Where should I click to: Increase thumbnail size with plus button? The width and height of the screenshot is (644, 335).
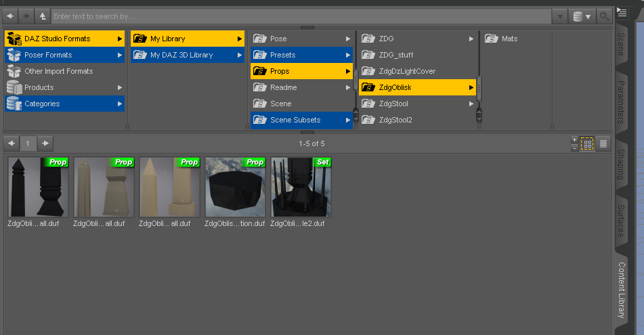[575, 139]
